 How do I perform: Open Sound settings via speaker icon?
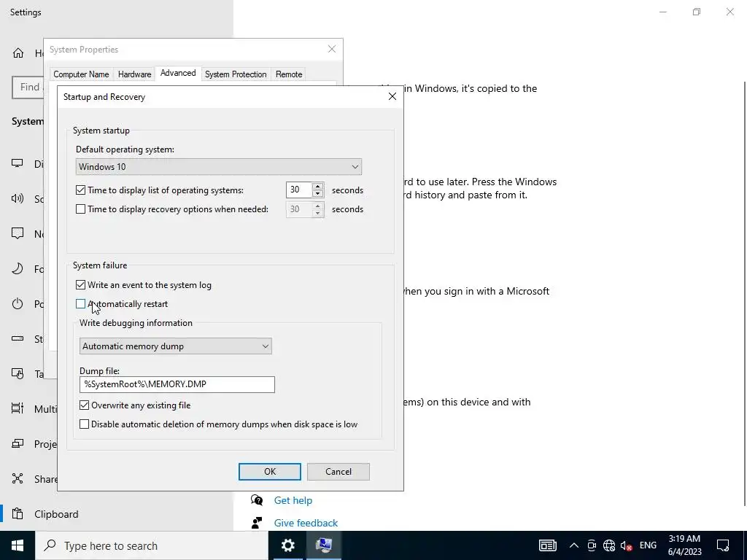click(18, 198)
